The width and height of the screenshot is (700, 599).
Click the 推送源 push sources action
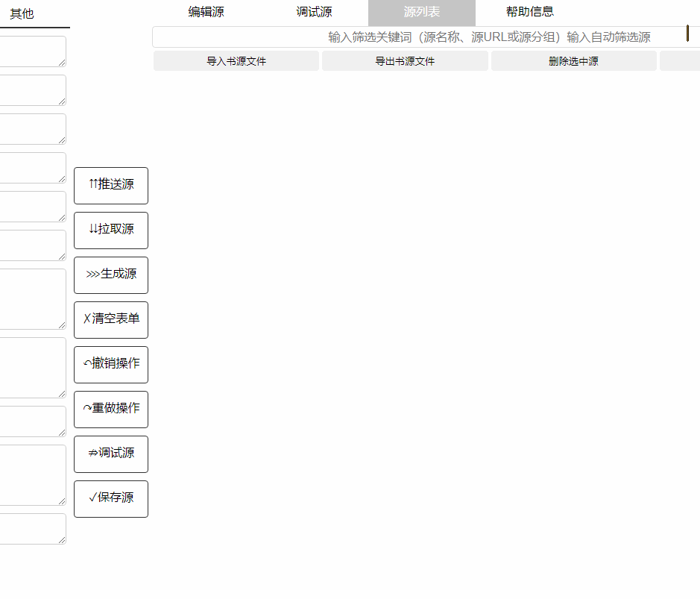(110, 186)
